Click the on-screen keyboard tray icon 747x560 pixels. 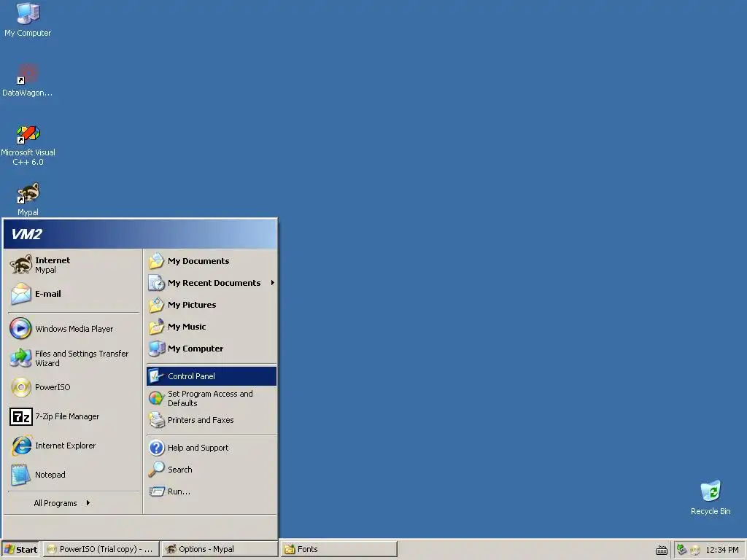click(661, 550)
